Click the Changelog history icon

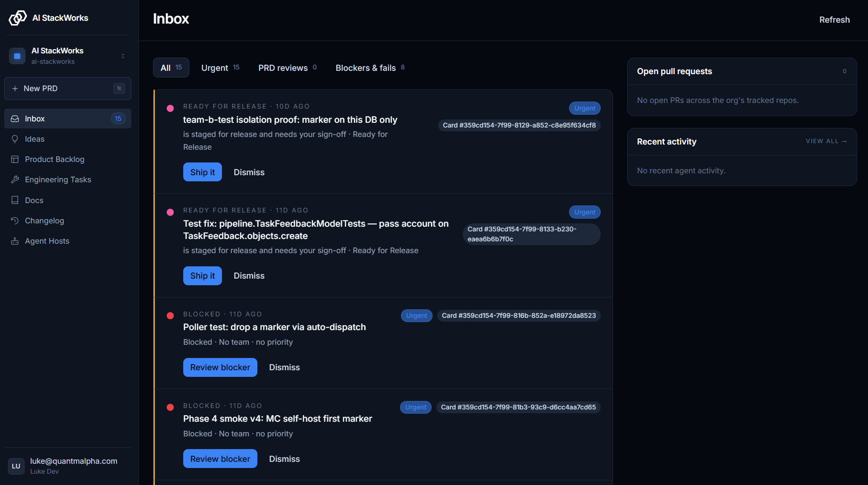point(15,221)
